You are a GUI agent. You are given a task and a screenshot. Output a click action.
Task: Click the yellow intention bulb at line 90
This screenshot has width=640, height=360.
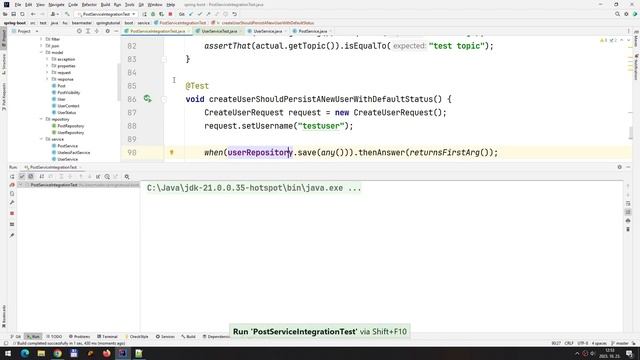tap(171, 152)
